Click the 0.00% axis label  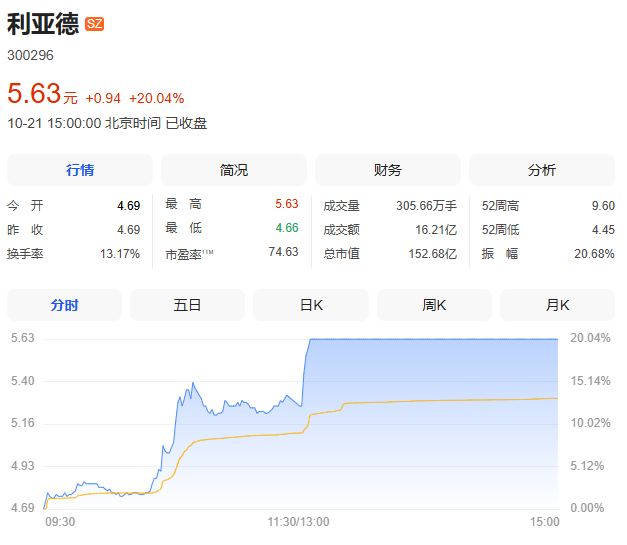(587, 508)
